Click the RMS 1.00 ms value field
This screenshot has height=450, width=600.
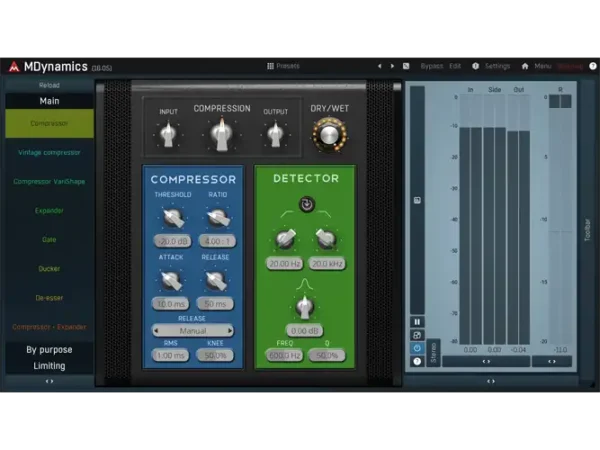[x=171, y=355]
